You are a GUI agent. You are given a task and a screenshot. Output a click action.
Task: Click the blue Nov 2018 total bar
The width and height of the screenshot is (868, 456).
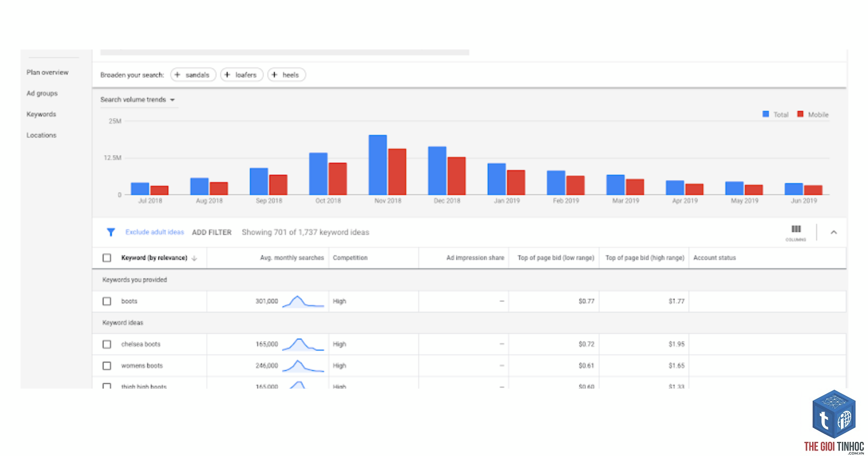378,165
